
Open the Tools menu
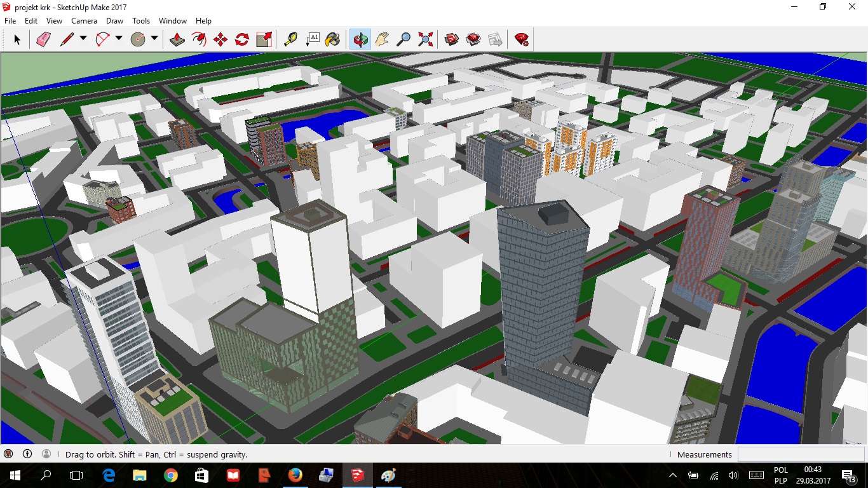click(x=141, y=21)
